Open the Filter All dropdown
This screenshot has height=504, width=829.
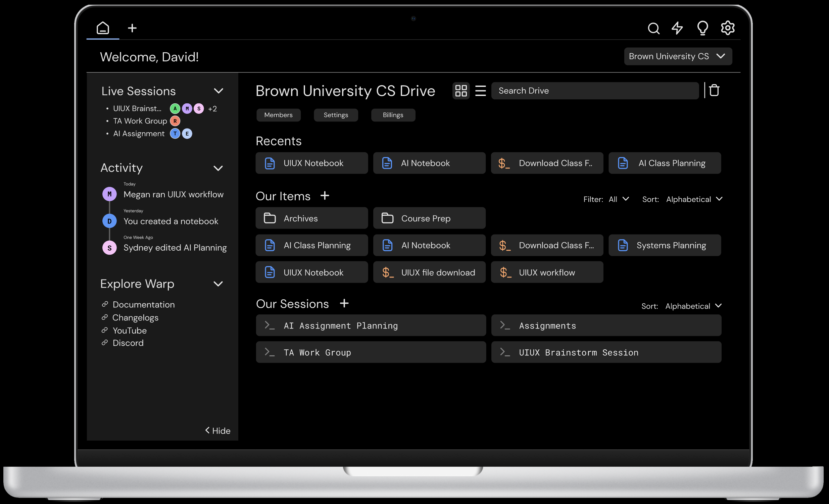pos(619,199)
